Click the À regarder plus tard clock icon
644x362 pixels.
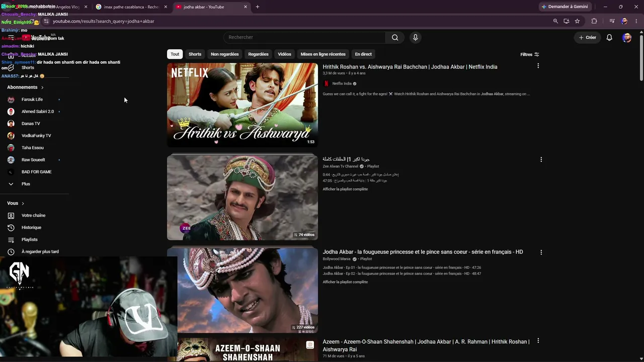click(11, 252)
